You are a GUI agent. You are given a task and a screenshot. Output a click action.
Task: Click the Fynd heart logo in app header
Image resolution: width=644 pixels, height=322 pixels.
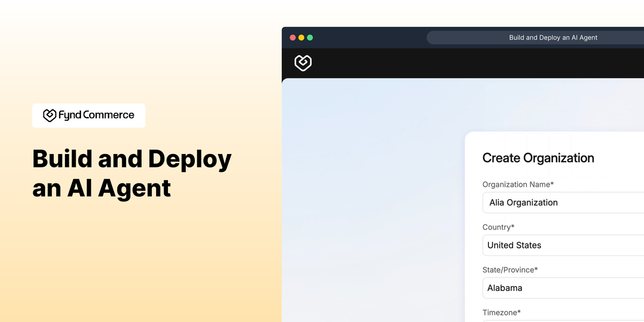(x=303, y=63)
